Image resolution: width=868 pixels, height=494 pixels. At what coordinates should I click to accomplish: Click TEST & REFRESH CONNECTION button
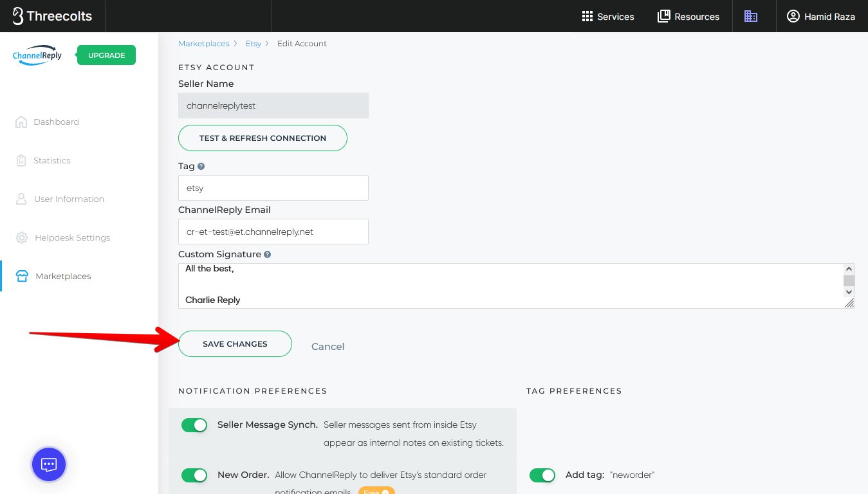point(263,138)
